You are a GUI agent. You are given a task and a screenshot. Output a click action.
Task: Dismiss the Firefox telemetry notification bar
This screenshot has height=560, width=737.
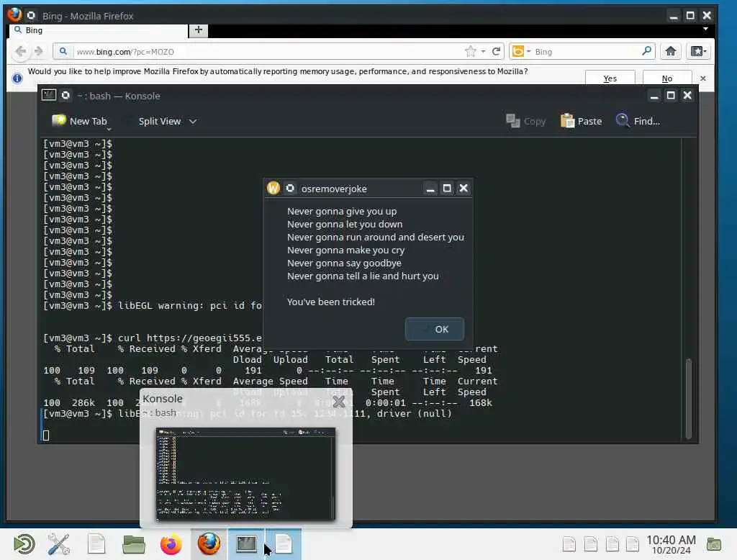(x=702, y=78)
